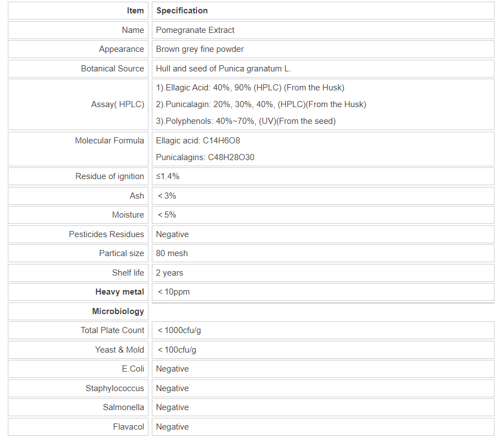Click the Microbiology section header
This screenshot has width=504, height=443.
coord(118,311)
